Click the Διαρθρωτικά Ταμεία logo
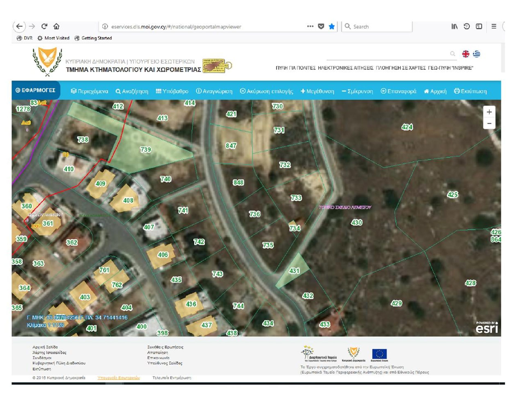525x420 pixels. [319, 353]
